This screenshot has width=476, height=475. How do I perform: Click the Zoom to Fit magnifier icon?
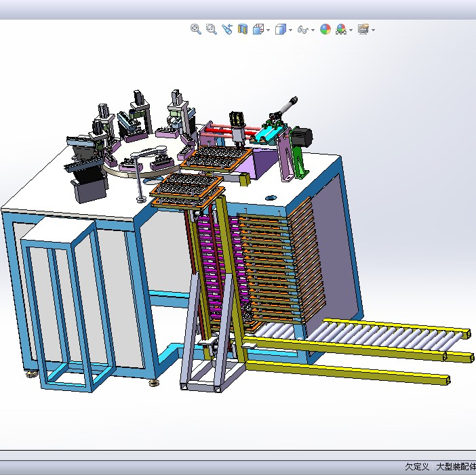[x=195, y=29]
